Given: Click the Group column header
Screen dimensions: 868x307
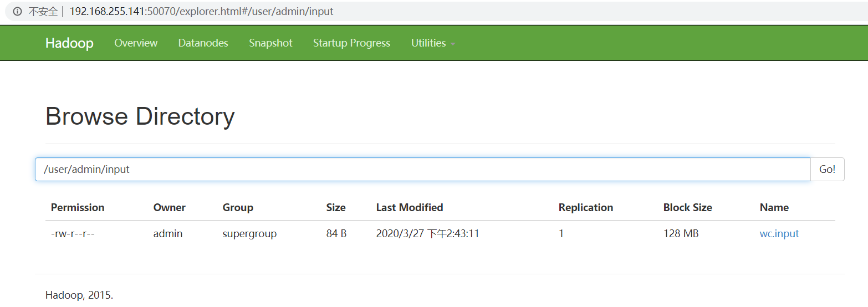Looking at the screenshot, I should coord(238,208).
